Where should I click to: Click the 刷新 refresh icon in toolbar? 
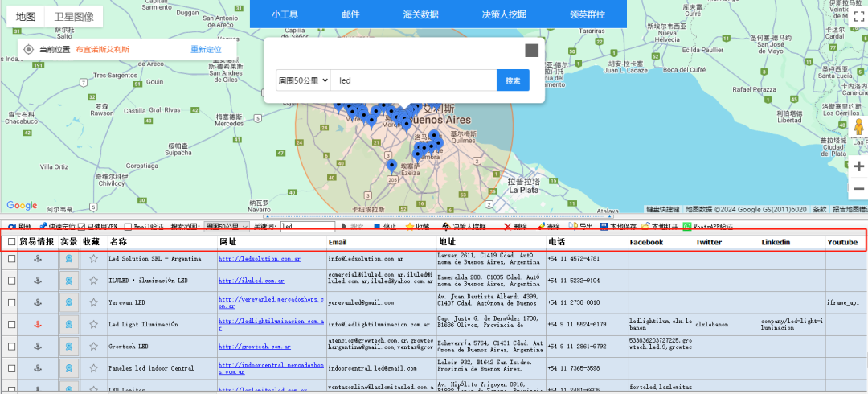point(12,227)
